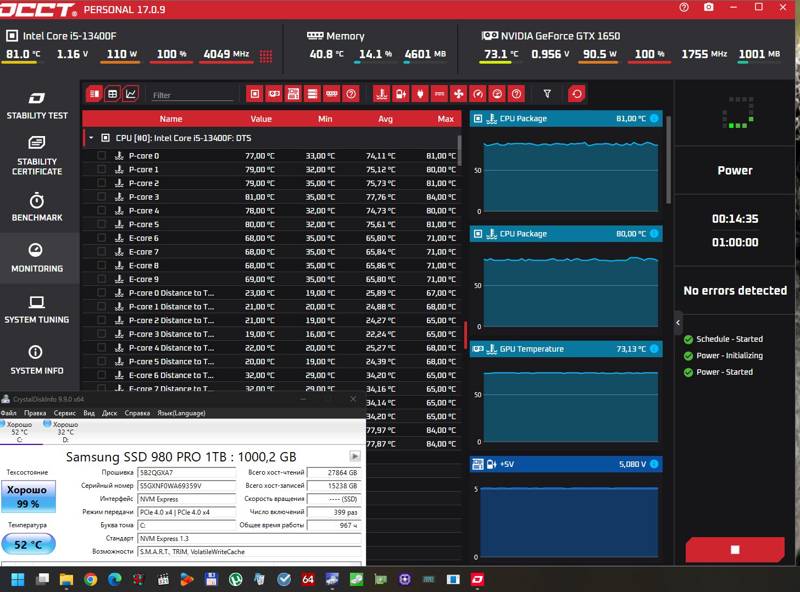Open Вид menu in CrystalDiskInfo
Screen dimensions: 800x592
(89, 413)
